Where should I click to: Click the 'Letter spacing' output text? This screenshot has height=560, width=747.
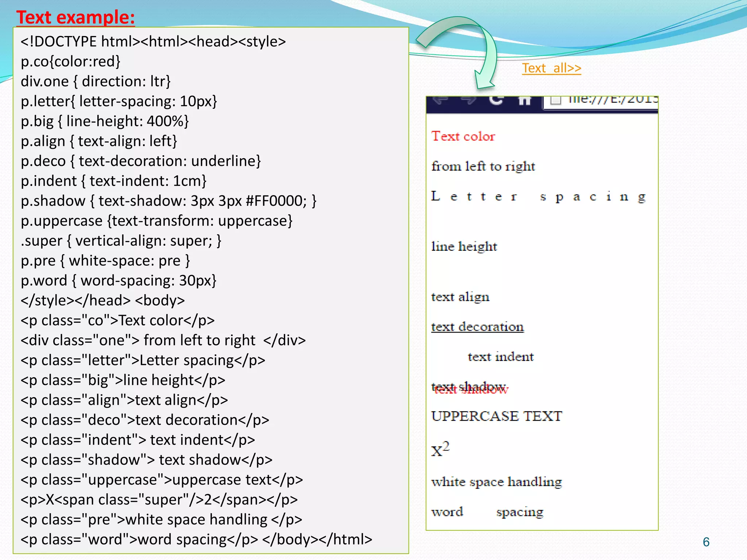(x=538, y=197)
